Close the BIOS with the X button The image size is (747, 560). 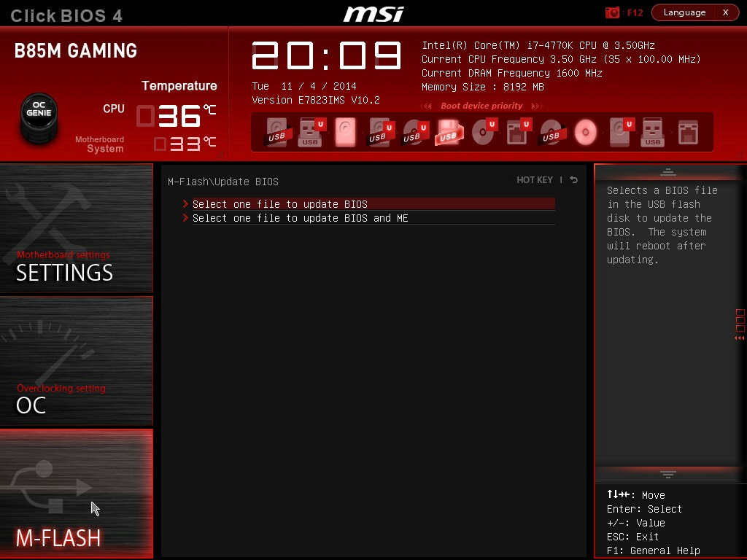click(726, 12)
